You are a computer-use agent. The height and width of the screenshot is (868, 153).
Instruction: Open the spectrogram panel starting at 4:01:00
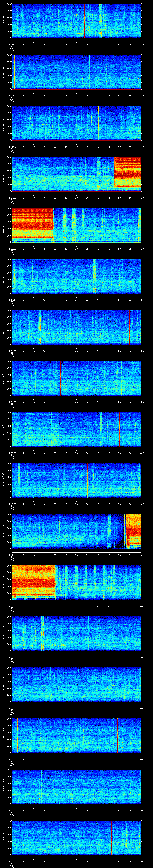point(76,21)
